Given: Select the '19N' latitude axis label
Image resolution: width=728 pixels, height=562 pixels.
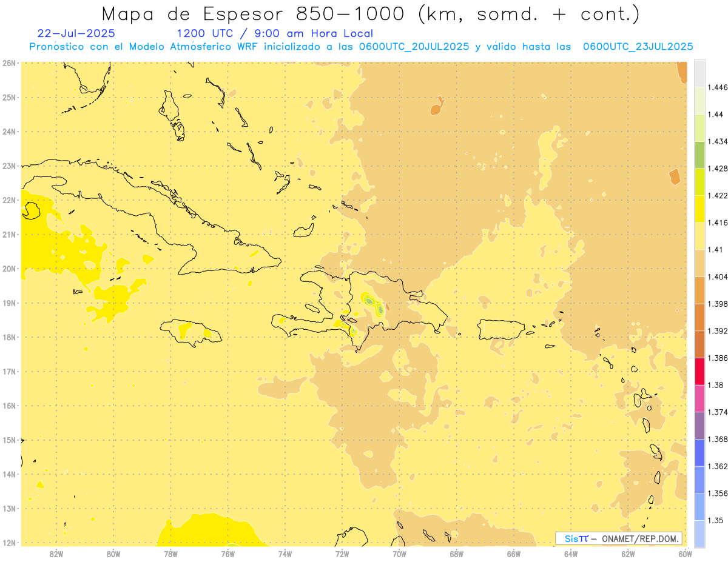Looking at the screenshot, I should (x=8, y=303).
